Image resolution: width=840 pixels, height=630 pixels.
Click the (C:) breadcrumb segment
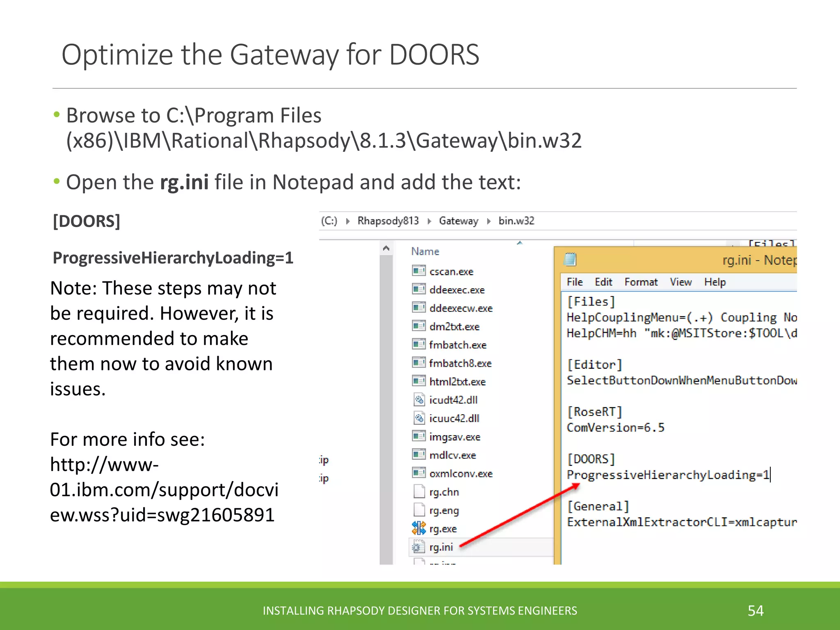pos(329,221)
